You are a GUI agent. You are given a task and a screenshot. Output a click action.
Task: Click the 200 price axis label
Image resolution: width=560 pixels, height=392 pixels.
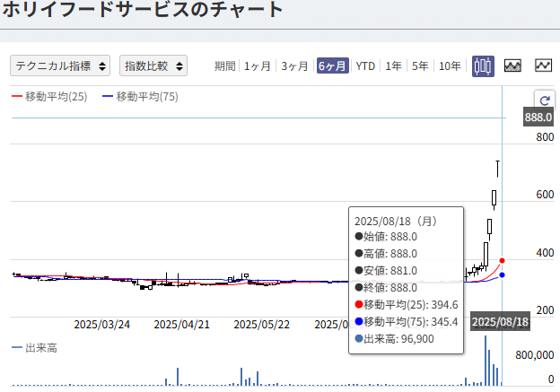coord(545,310)
